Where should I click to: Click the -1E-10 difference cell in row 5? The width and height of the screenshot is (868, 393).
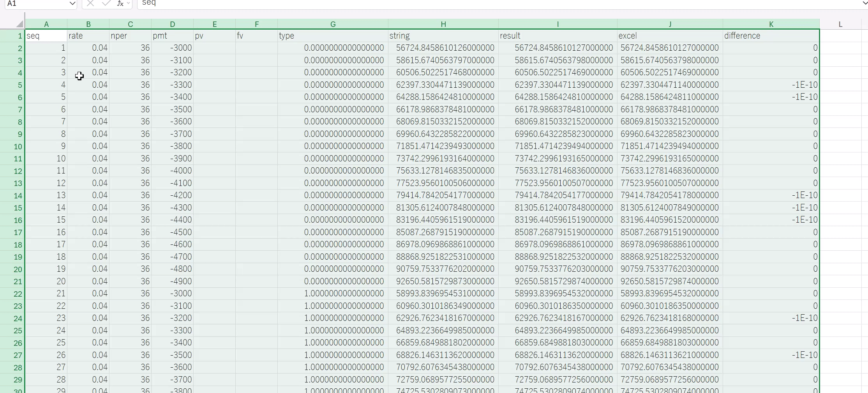coord(771,85)
